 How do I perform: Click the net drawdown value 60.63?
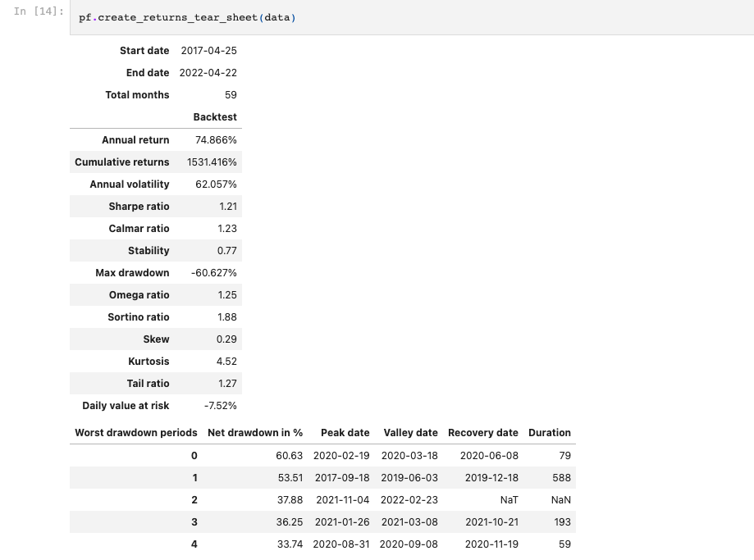(290, 455)
